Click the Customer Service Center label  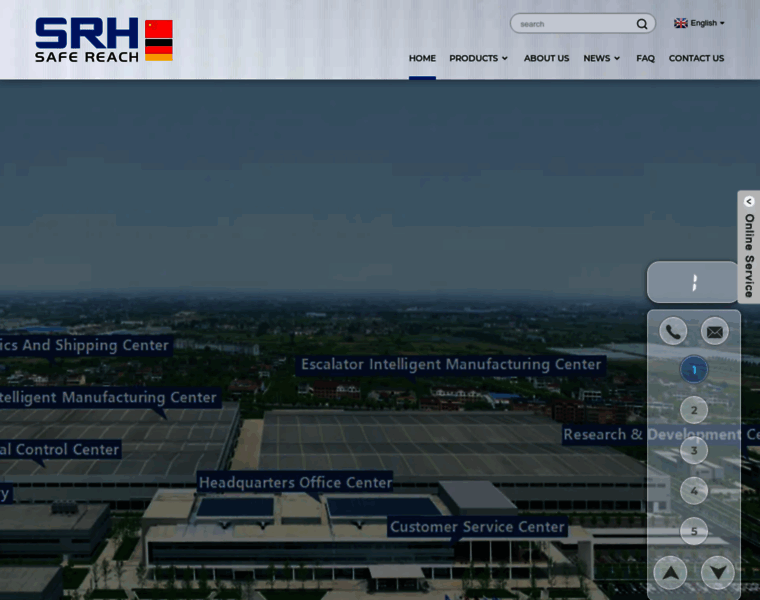point(477,526)
